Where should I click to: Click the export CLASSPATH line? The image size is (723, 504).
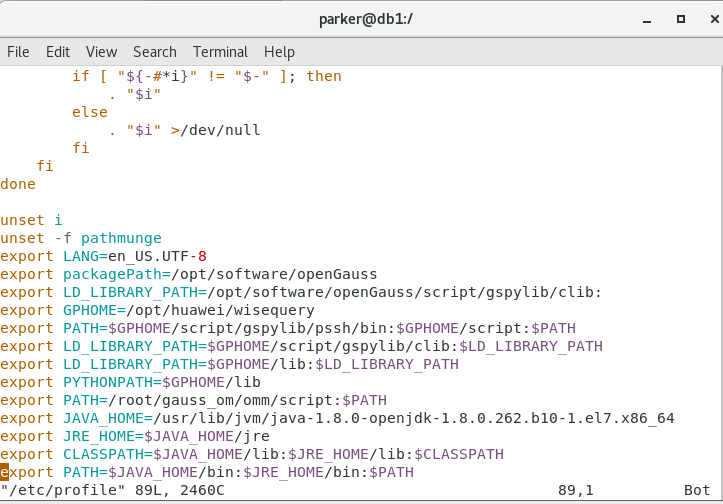[x=252, y=454]
